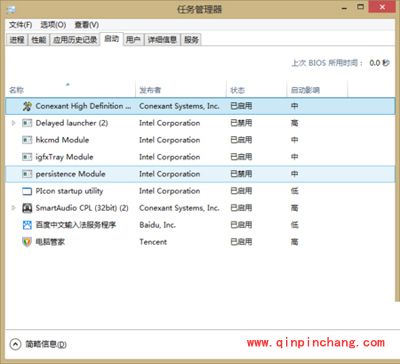This screenshot has height=364, width=400.
Task: Select the persistence Module entry
Action: [x=70, y=174]
